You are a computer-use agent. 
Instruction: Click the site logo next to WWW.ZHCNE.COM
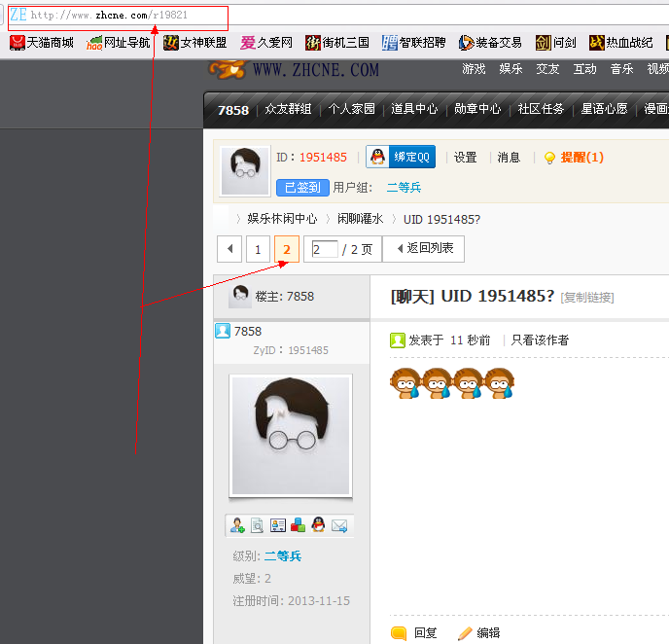(x=227, y=69)
